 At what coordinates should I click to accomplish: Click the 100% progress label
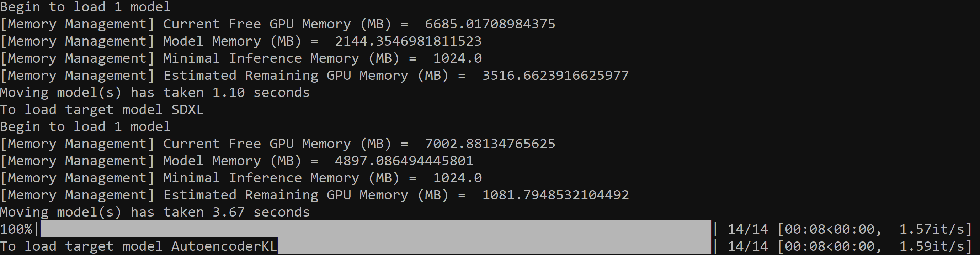point(16,229)
